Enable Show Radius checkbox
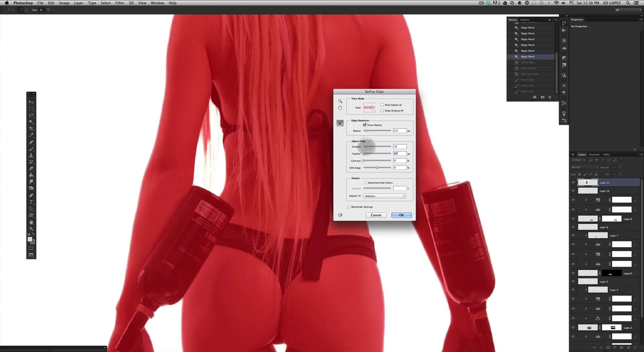Image resolution: width=644 pixels, height=352 pixels. pyautogui.click(x=382, y=105)
